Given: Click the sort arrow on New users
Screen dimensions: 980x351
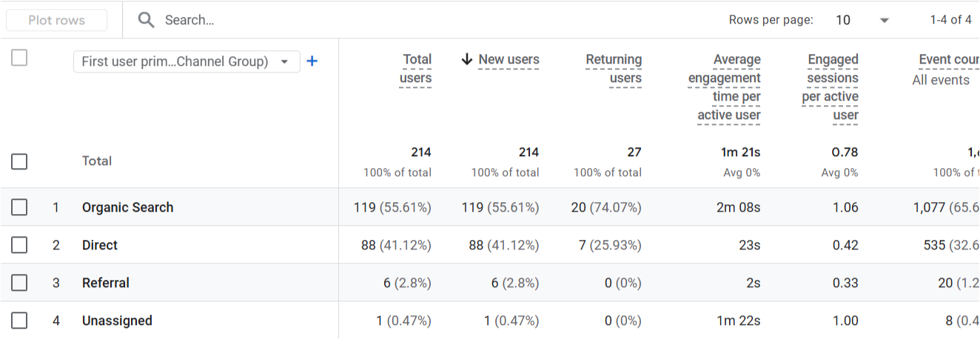Looking at the screenshot, I should point(466,59).
